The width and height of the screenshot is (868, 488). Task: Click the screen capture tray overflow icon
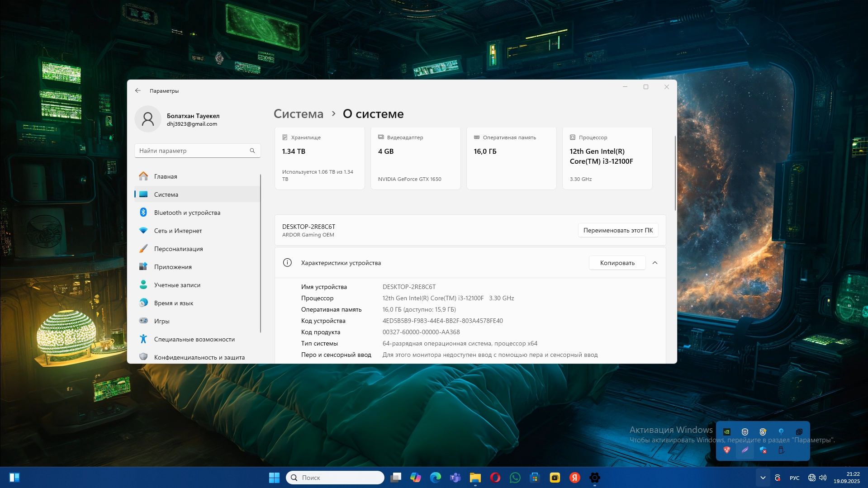tap(799, 432)
